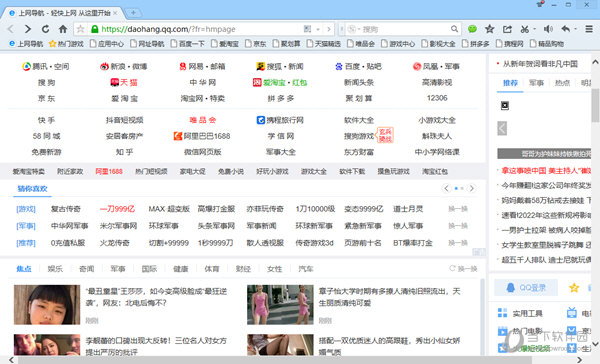Select the 热点 tab in the right sidebar

click(x=562, y=83)
